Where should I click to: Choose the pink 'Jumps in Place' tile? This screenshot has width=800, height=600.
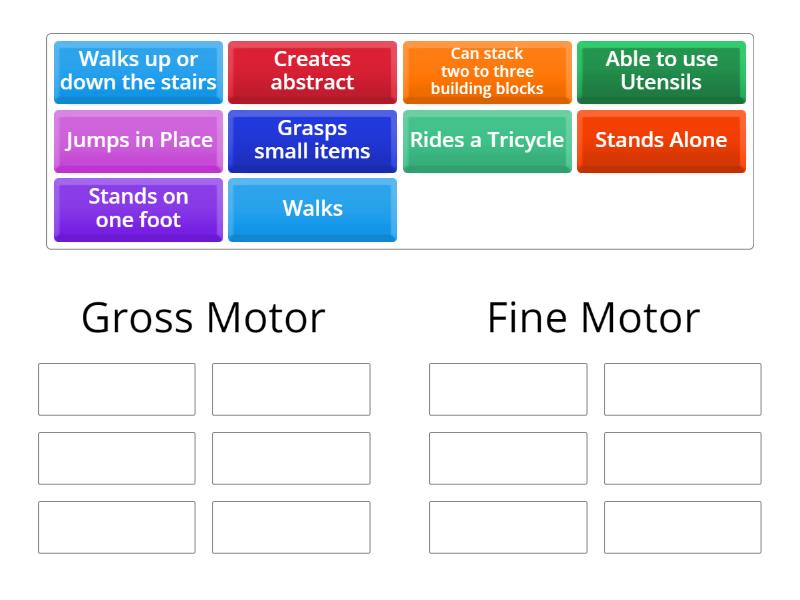point(138,140)
